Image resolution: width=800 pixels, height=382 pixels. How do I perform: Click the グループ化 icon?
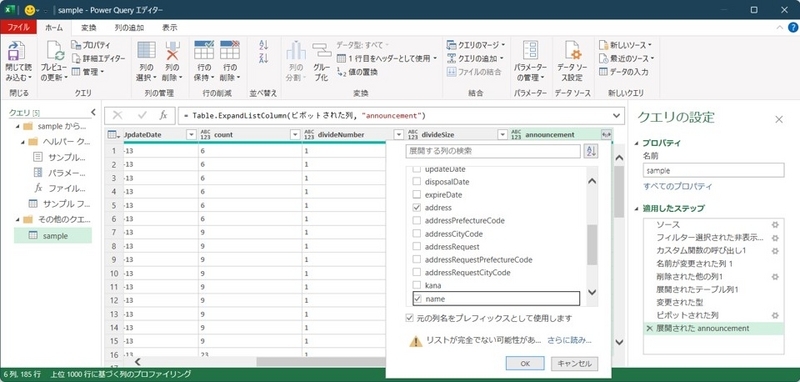coord(321,51)
